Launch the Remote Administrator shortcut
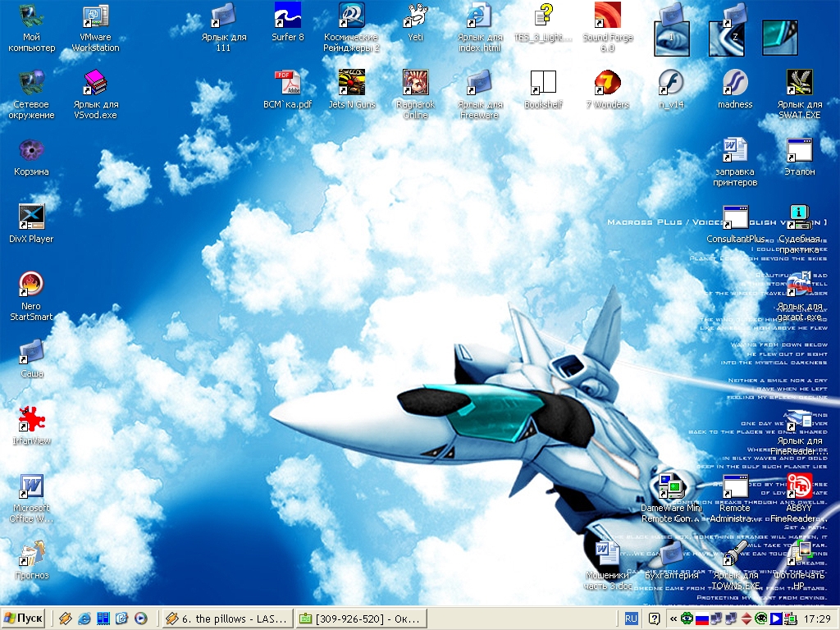Image resolution: width=840 pixels, height=630 pixels. point(735,499)
